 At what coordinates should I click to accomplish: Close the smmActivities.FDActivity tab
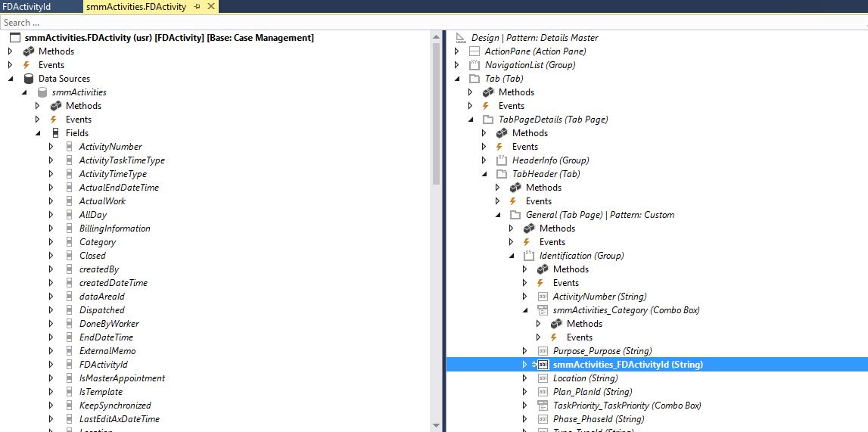click(x=210, y=7)
